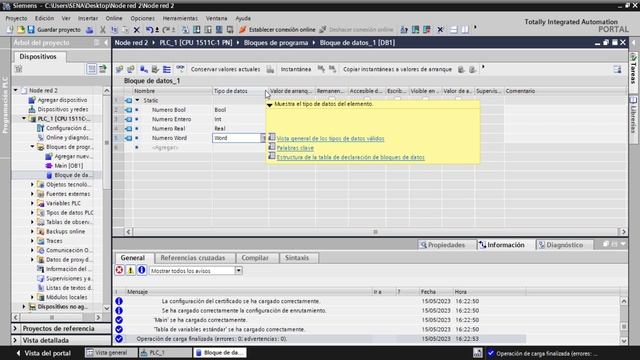Open the Main [OB1] block
This screenshot has height=360, width=640.
[x=69, y=166]
